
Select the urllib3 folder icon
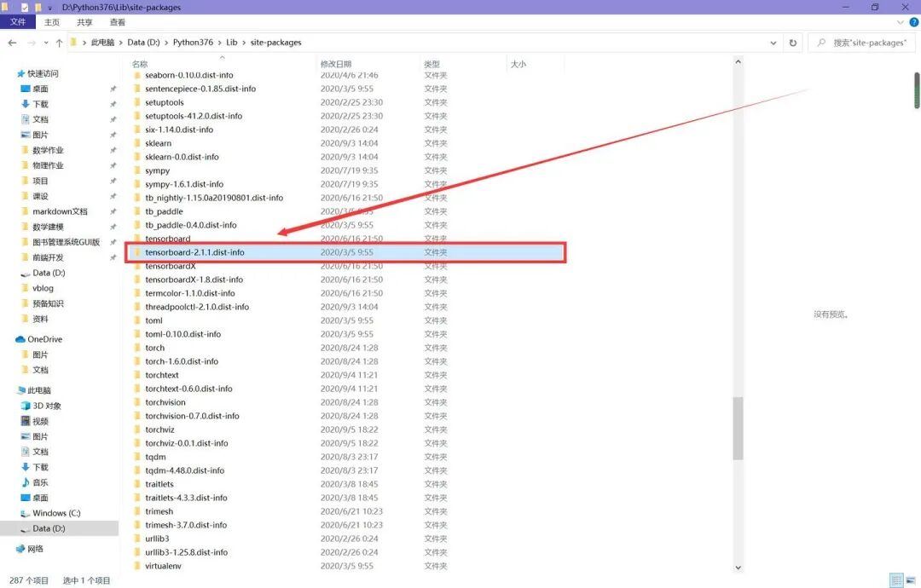click(136, 539)
